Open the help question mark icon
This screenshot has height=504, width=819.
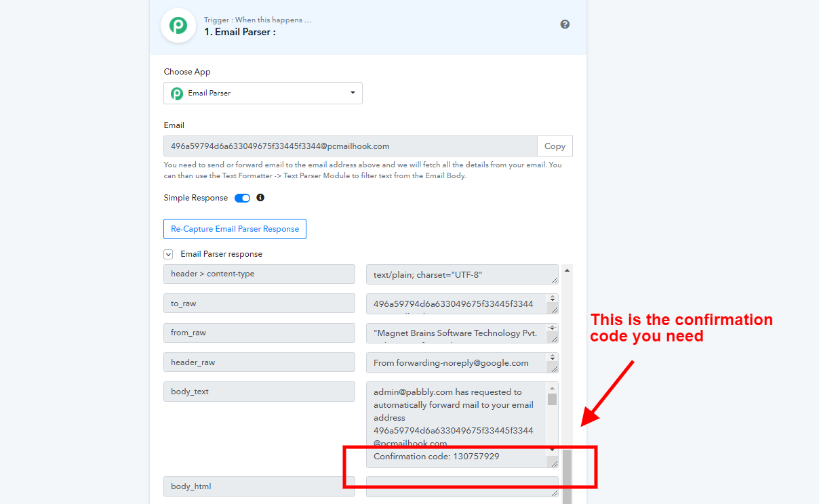[x=565, y=24]
